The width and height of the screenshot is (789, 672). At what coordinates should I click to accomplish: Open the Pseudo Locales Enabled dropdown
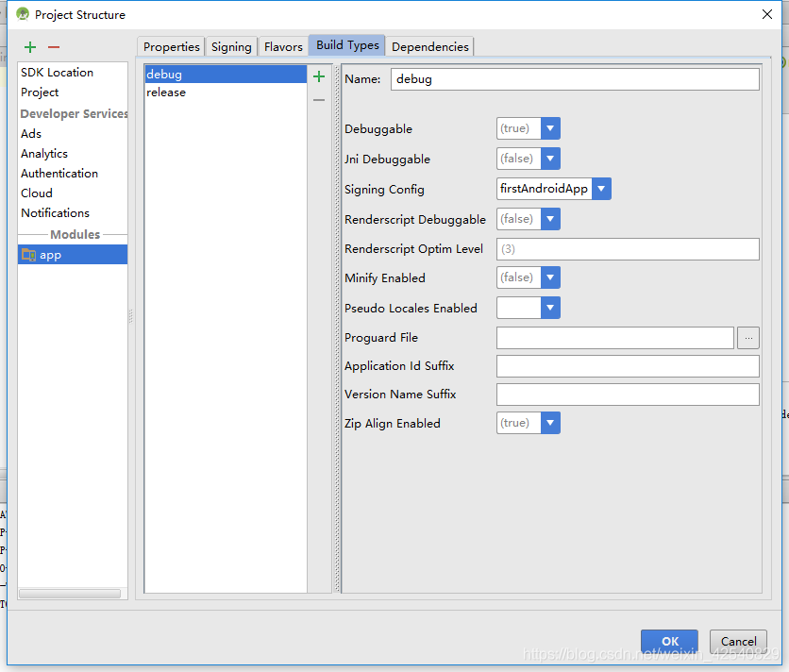click(x=550, y=308)
